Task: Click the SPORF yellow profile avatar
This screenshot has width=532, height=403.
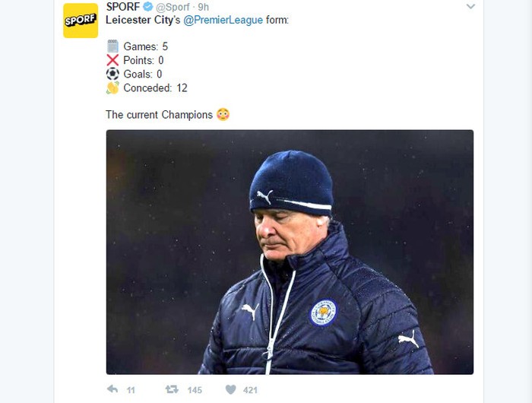Action: [80, 21]
